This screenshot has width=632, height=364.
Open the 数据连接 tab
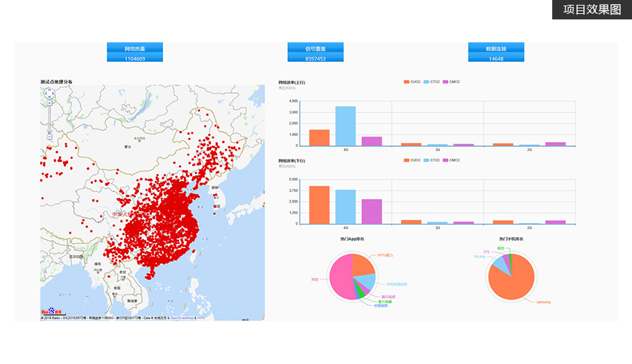pyautogui.click(x=495, y=49)
